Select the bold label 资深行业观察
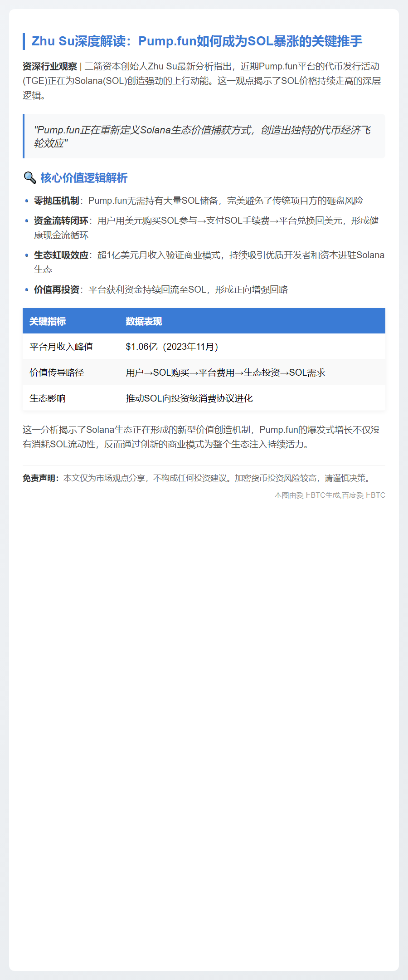The image size is (408, 980). (x=50, y=67)
